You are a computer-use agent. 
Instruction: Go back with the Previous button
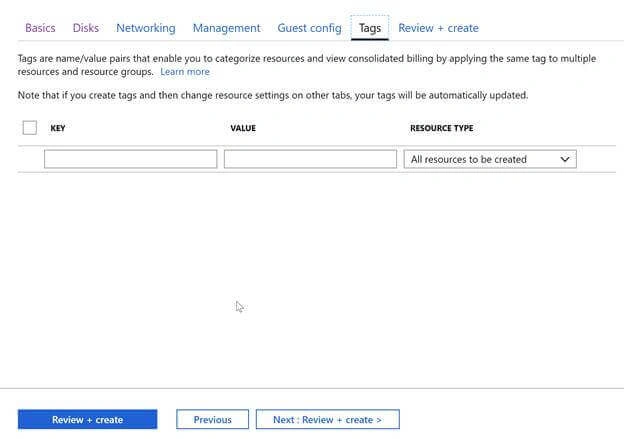(213, 419)
